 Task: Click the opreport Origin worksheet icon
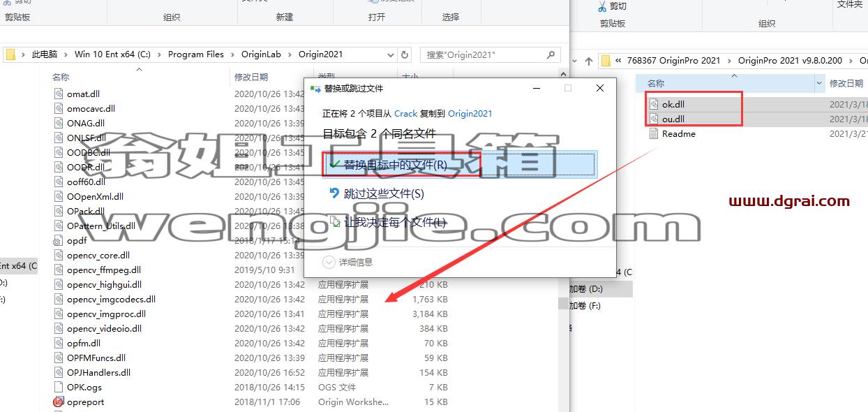pos(59,402)
